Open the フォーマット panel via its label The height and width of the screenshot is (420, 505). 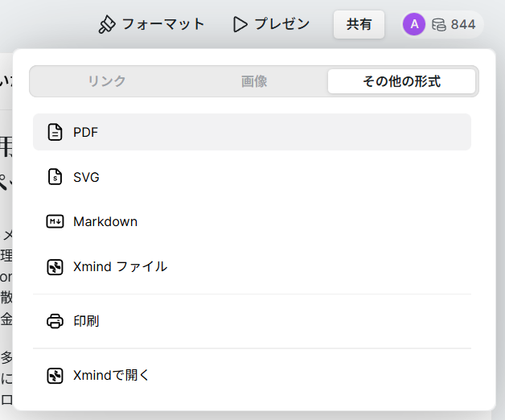(x=163, y=24)
